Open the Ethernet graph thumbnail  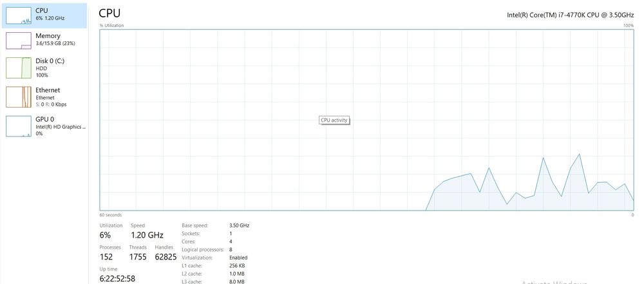point(19,97)
